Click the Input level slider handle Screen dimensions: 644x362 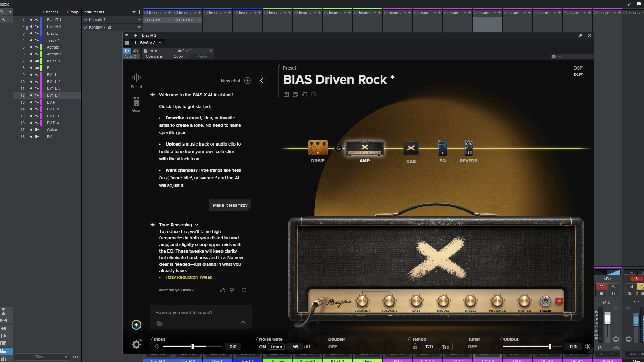point(193,347)
